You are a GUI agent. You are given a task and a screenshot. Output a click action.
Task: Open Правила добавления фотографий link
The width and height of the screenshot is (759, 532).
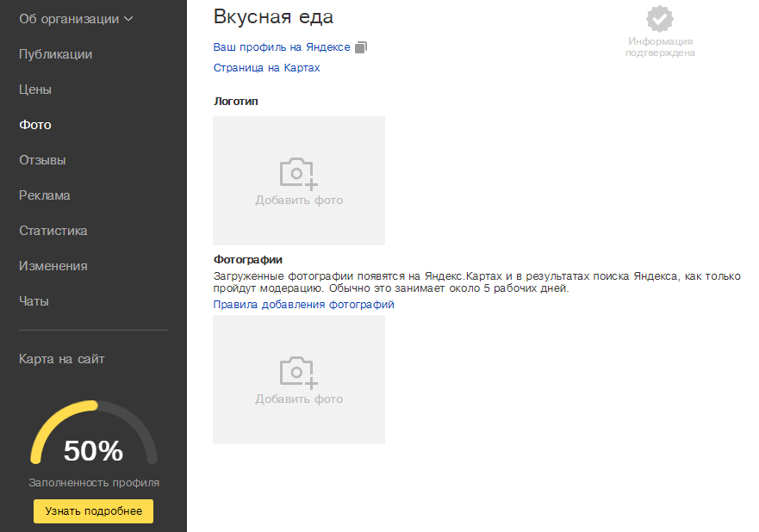[303, 304]
